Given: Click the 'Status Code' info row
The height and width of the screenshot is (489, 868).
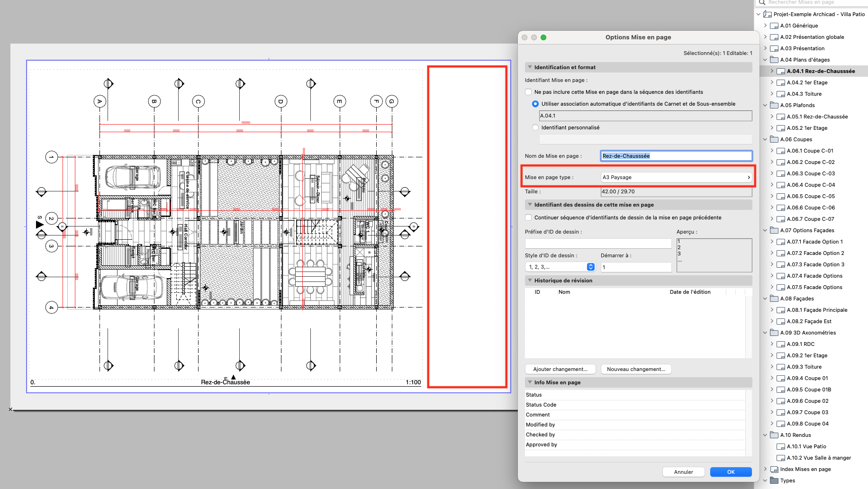Looking at the screenshot, I should pyautogui.click(x=635, y=405).
